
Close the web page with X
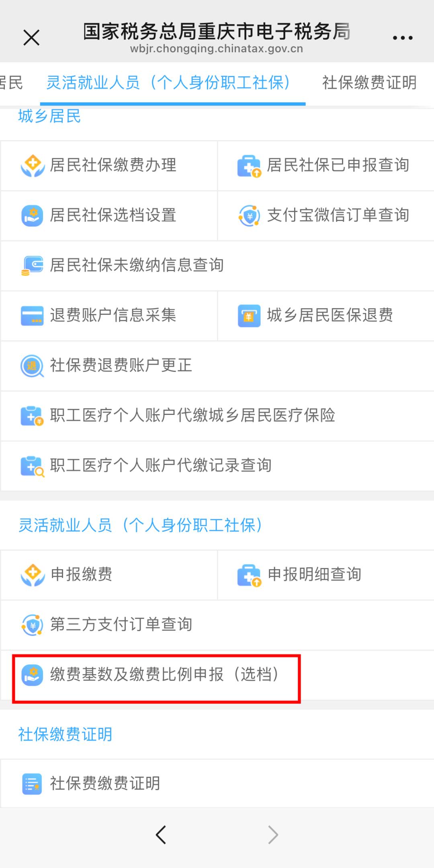coord(31,38)
